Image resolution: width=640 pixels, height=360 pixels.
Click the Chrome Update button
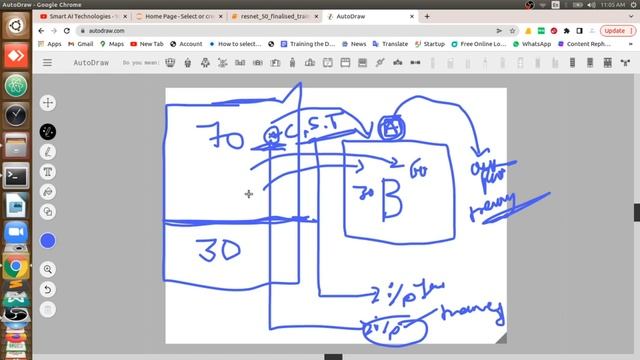pos(618,31)
